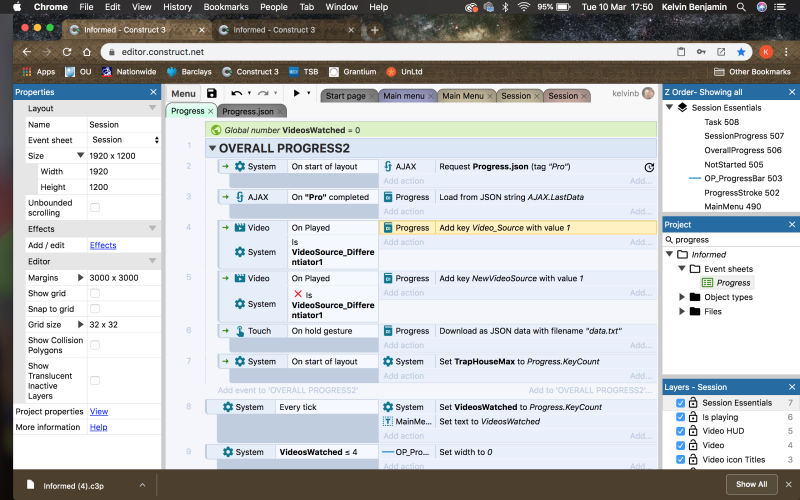Collapse the Size property expander
The image size is (800, 500).
click(80, 156)
